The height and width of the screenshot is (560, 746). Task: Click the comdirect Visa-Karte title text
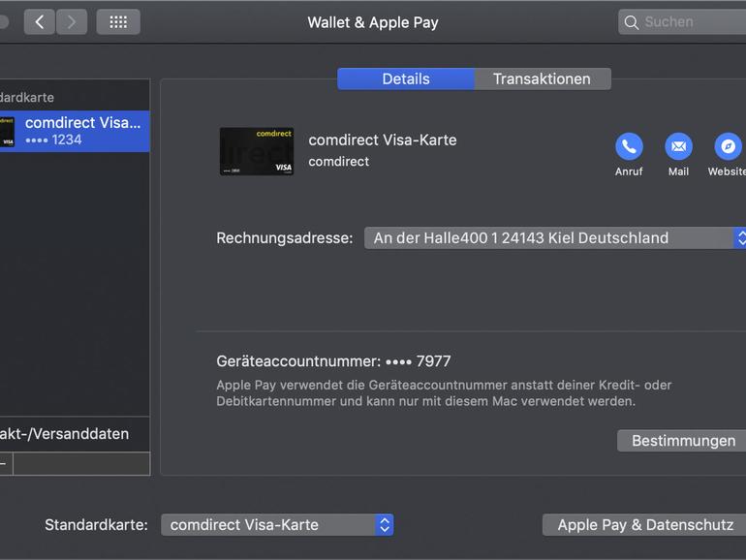[383, 140]
